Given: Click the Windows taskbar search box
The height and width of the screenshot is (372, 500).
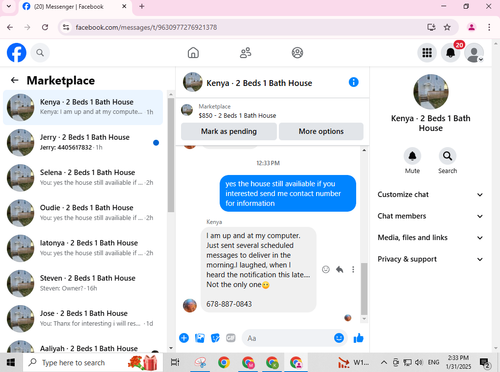Looking at the screenshot, I should tap(93, 362).
